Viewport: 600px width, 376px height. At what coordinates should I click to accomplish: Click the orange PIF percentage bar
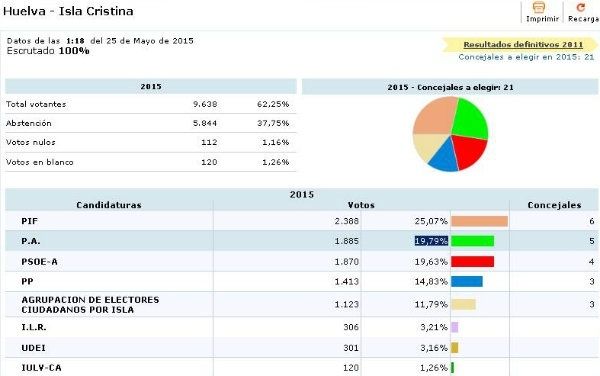[479, 221]
